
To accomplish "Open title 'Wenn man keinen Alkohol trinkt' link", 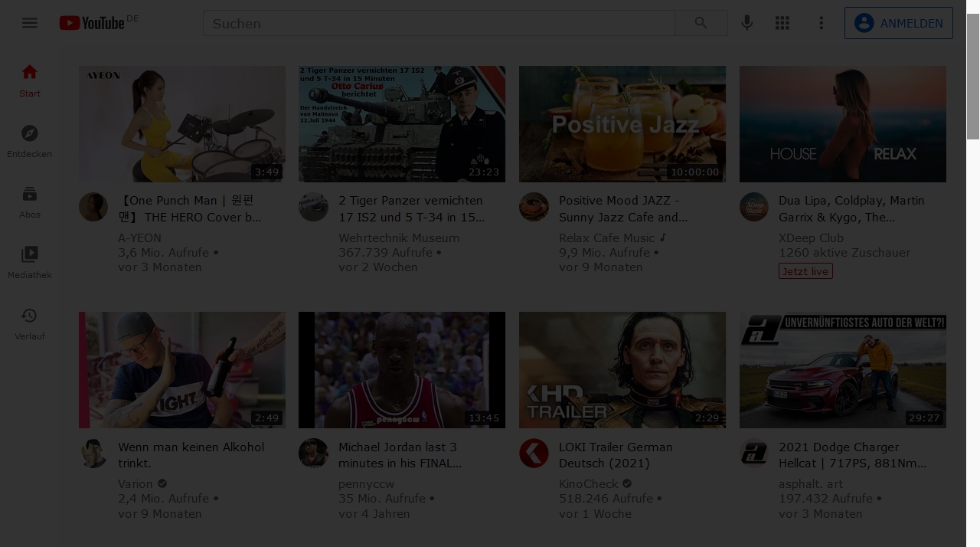I will (x=191, y=455).
